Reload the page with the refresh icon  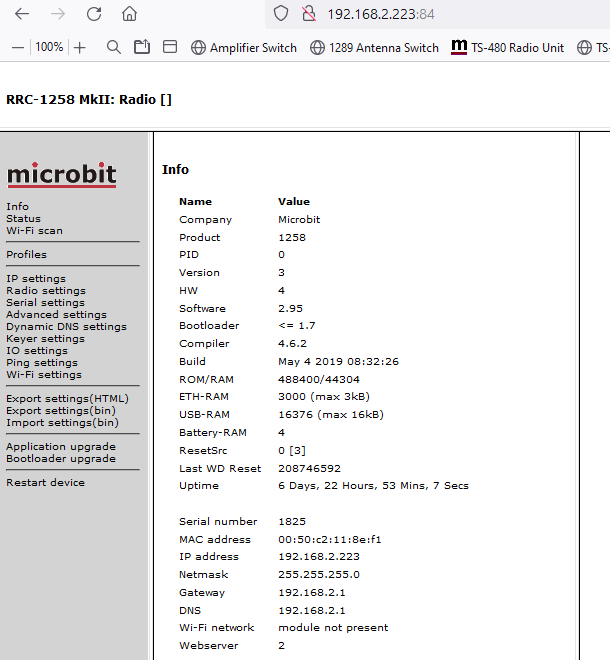(x=94, y=14)
